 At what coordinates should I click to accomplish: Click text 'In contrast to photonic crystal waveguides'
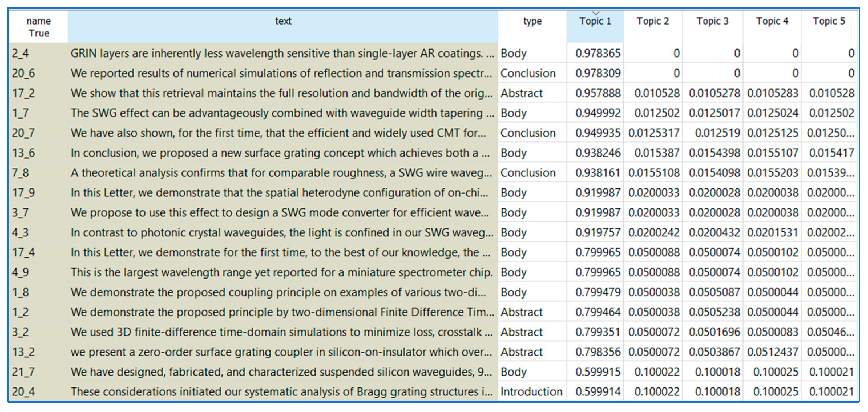[x=282, y=232]
